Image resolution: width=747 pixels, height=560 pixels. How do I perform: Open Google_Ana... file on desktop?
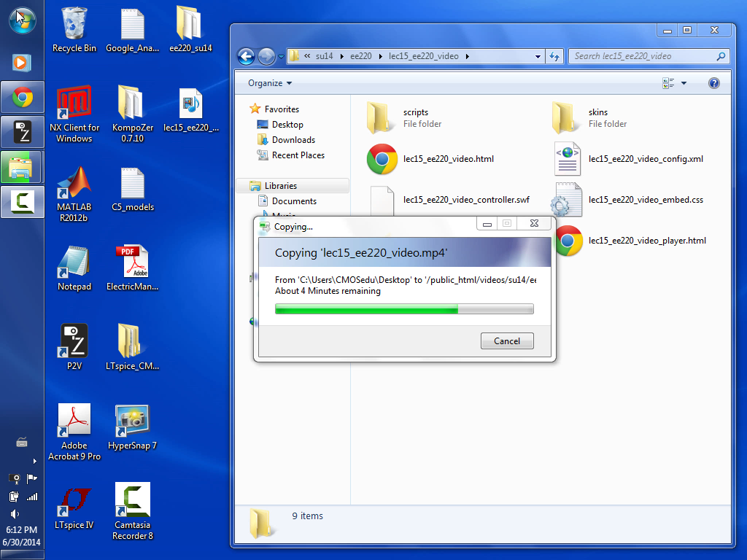coord(133,30)
